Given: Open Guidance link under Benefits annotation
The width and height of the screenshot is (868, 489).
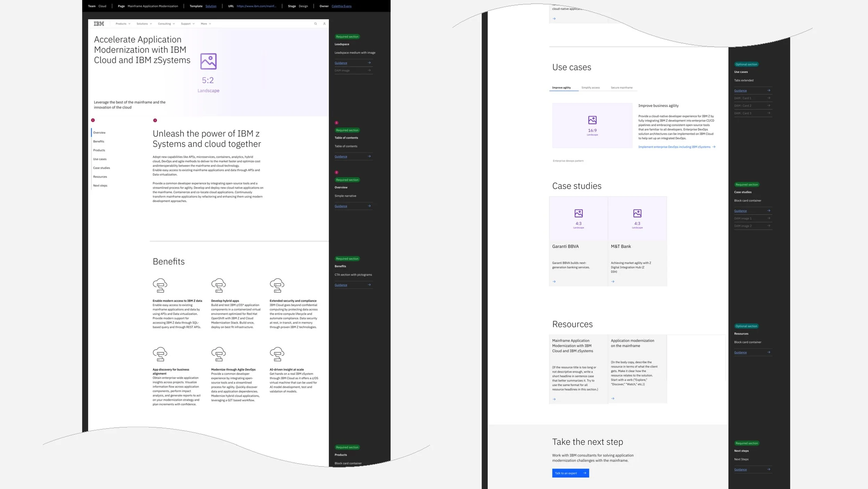Looking at the screenshot, I should coord(353,285).
